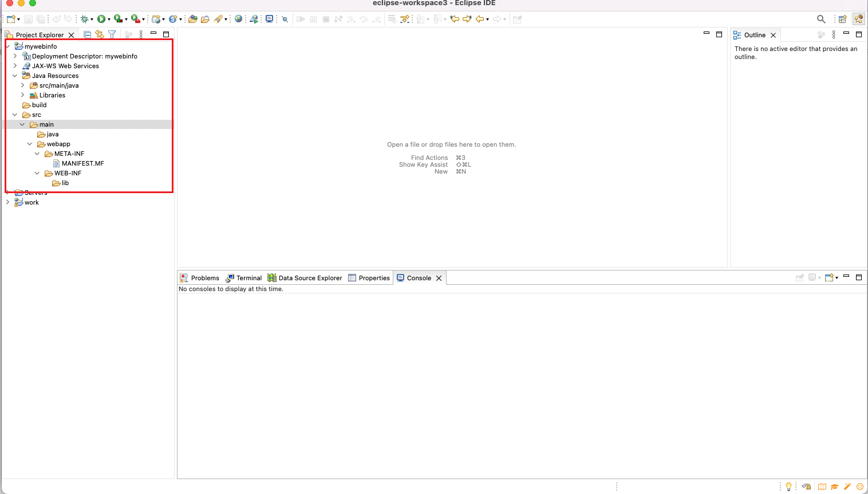Open the dropdown arrow beside the New icon
The width and height of the screenshot is (868, 494).
coord(18,19)
